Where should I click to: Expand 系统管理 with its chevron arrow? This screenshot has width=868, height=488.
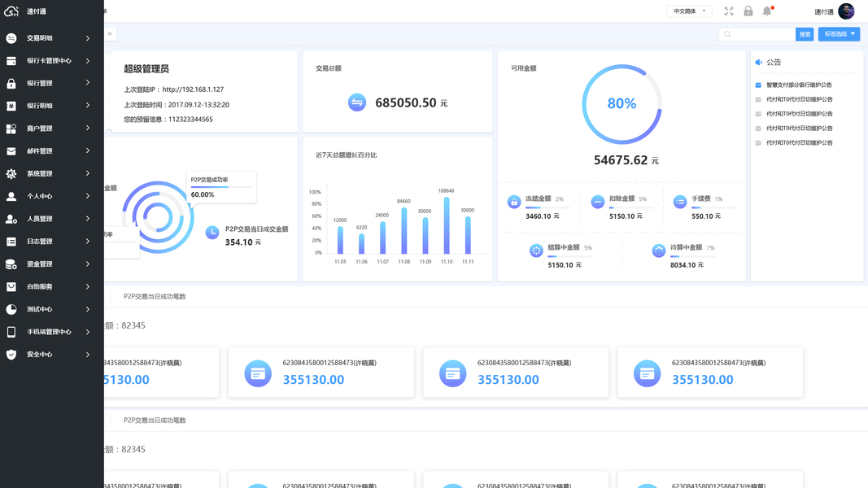(88, 174)
